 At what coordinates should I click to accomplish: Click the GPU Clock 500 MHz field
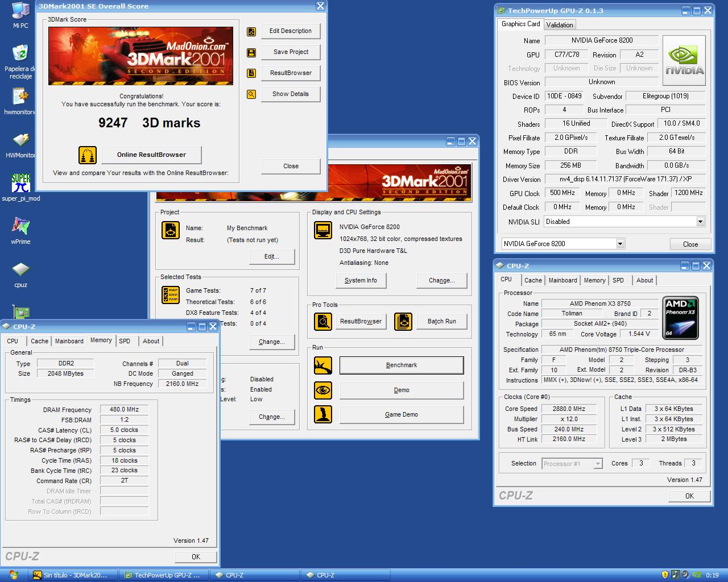click(562, 193)
